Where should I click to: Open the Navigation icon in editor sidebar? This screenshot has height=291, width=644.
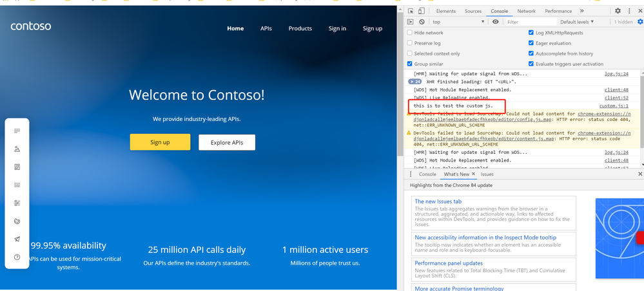click(17, 185)
